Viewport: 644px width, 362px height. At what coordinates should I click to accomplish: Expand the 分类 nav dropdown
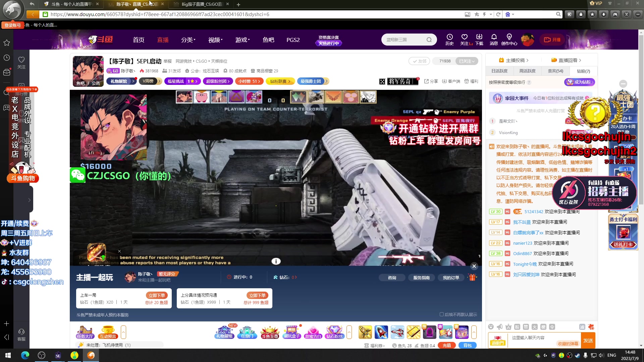click(x=188, y=40)
